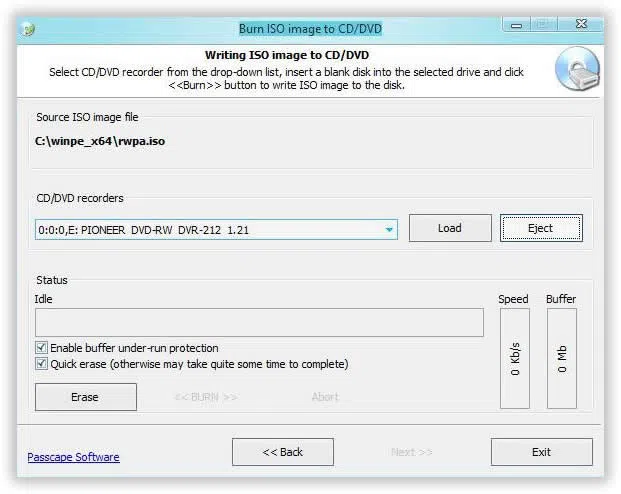
Task: Eject the disc tray with Eject button
Action: [541, 228]
